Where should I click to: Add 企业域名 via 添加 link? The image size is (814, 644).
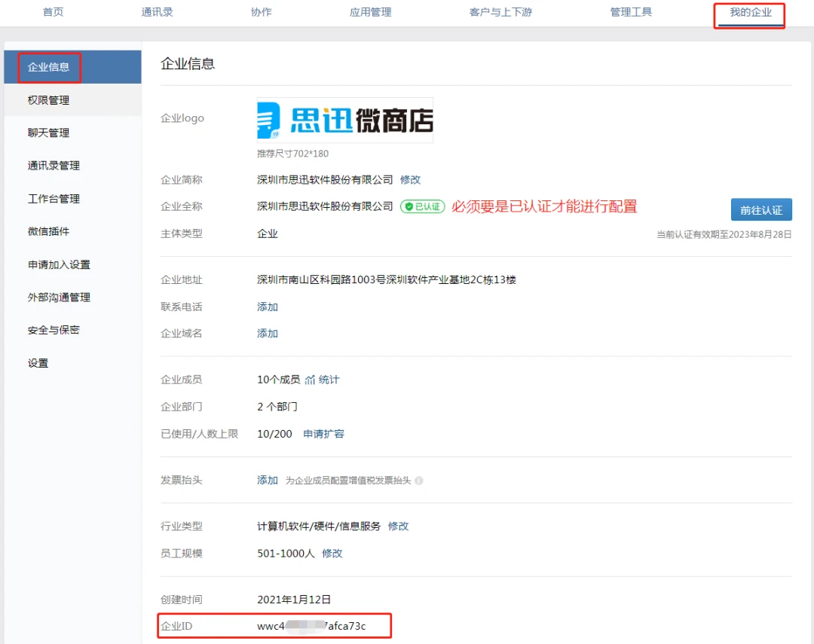[268, 333]
